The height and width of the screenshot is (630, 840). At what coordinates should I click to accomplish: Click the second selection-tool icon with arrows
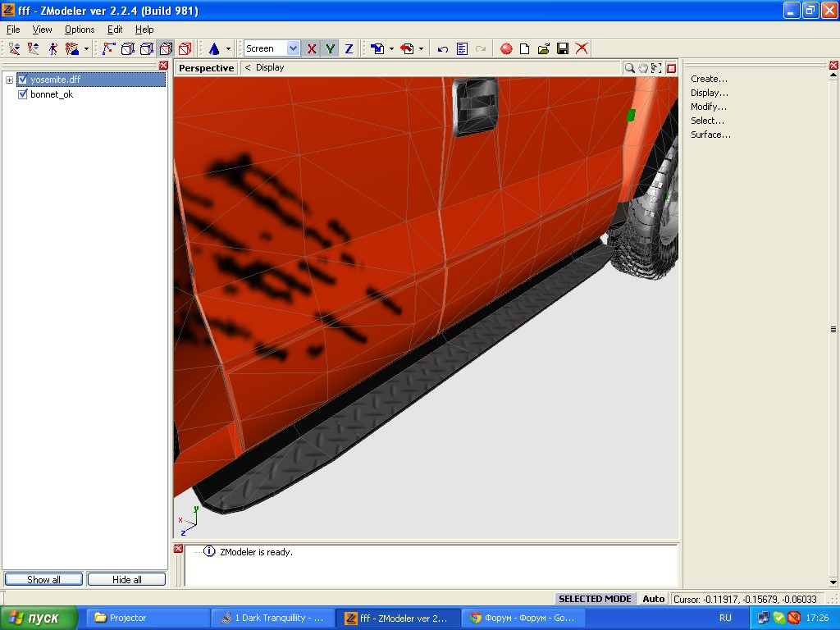pyautogui.click(x=33, y=48)
